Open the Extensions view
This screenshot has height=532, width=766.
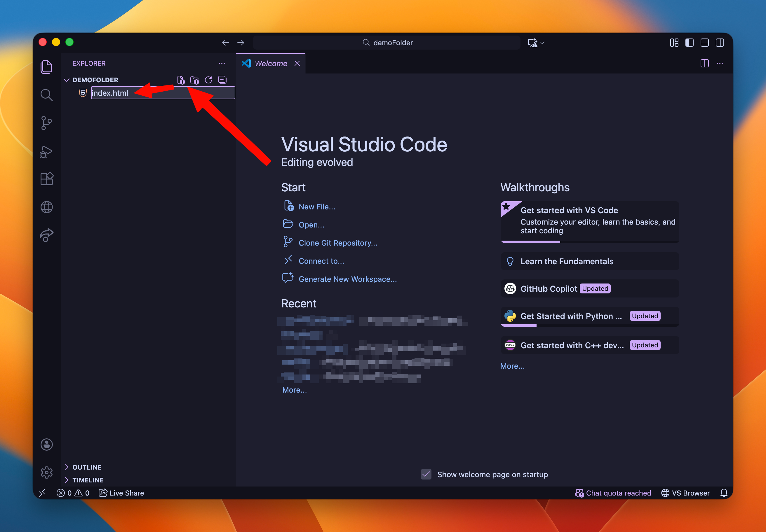click(x=46, y=179)
